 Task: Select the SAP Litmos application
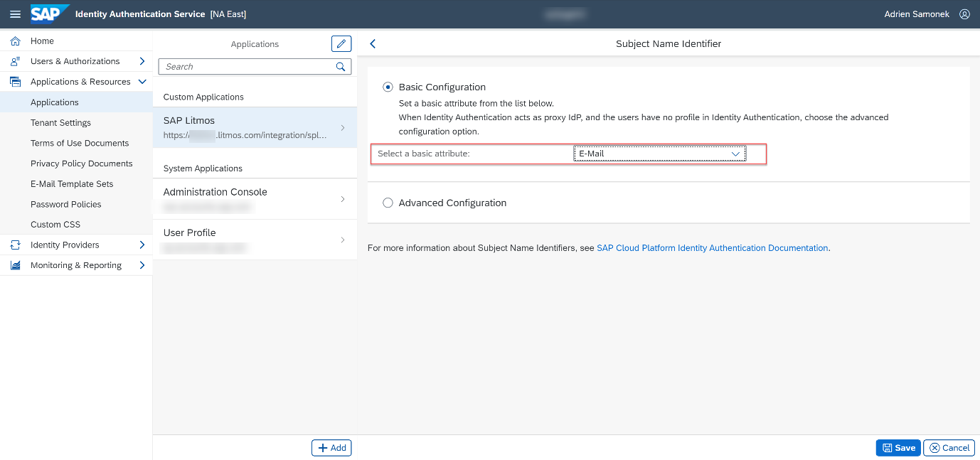pyautogui.click(x=255, y=128)
